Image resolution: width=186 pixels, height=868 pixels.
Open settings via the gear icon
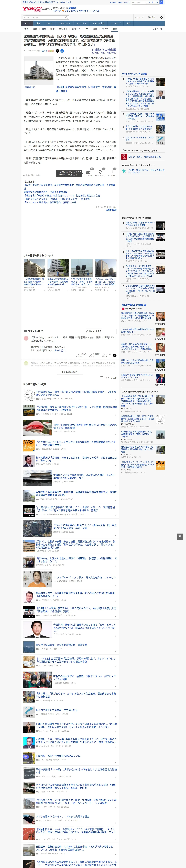click(x=161, y=18)
